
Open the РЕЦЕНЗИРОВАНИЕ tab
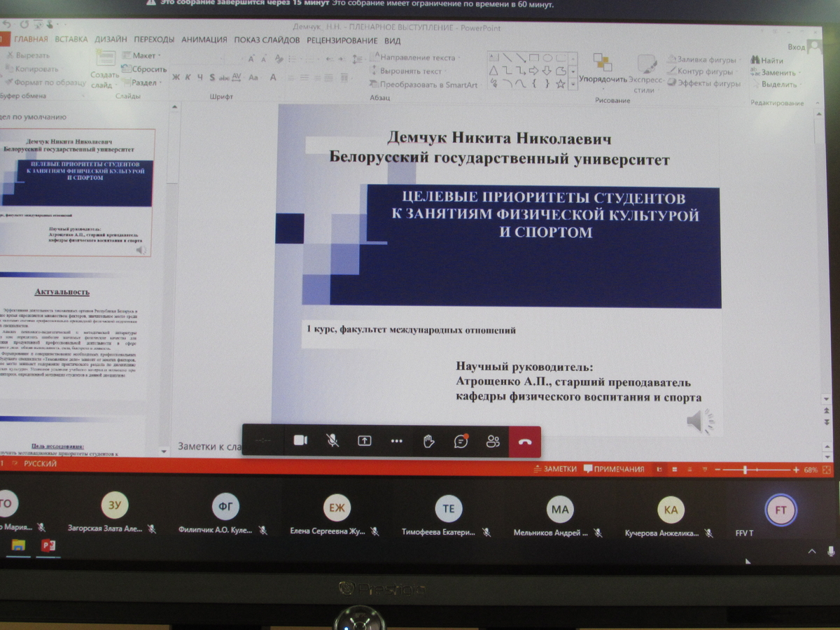pyautogui.click(x=342, y=41)
